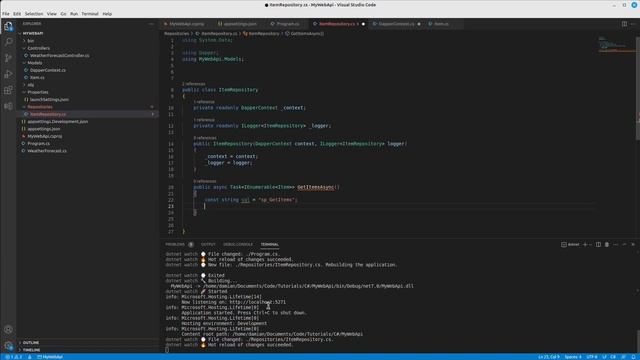Open the sixth activity bar view icon
Image resolution: width=640 pixels, height=360 pixels.
pos(8,106)
